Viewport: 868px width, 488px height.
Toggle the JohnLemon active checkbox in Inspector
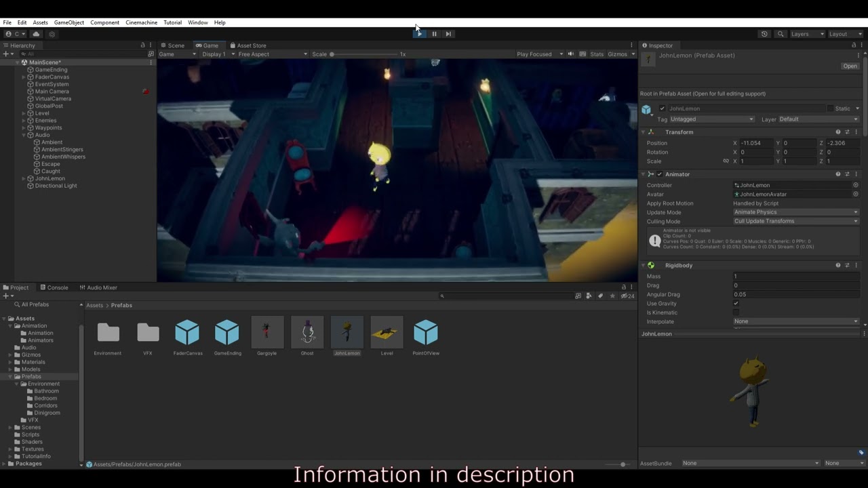tap(663, 108)
